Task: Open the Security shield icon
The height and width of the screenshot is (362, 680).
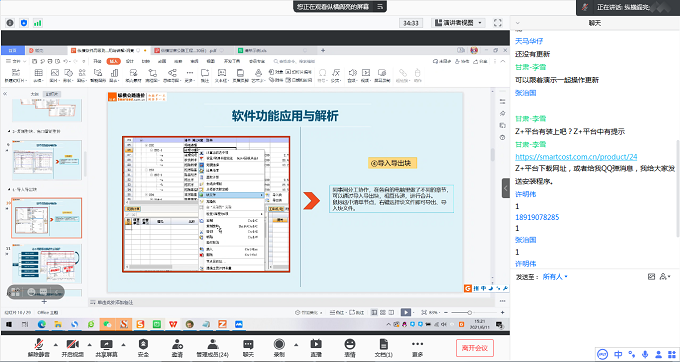Action: click(x=143, y=348)
